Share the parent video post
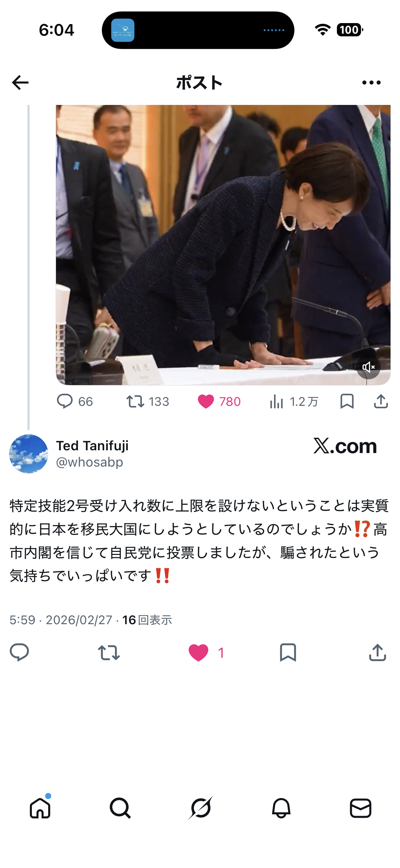 pos(381,401)
